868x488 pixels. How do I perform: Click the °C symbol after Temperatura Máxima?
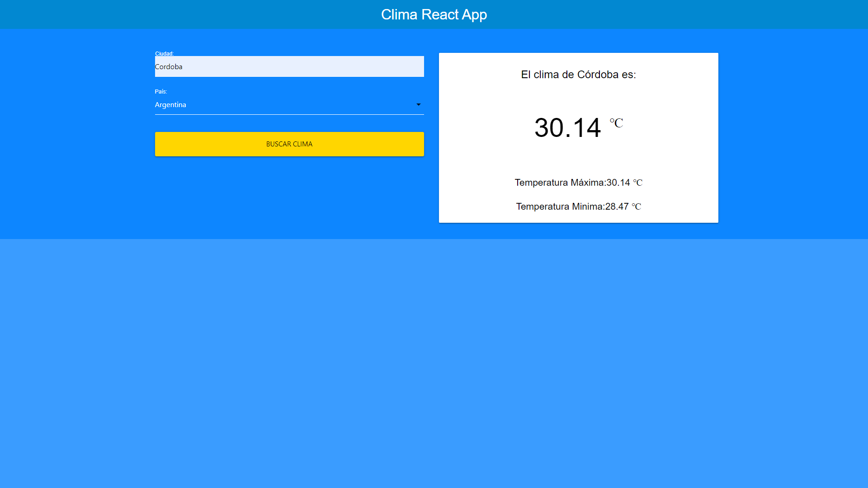pos(637,183)
